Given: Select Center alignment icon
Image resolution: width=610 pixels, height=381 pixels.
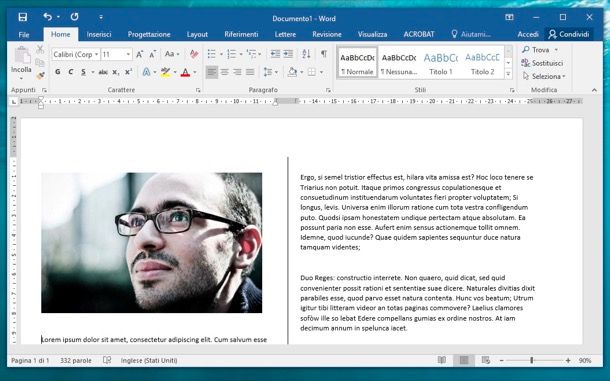Looking at the screenshot, I should click(x=224, y=72).
